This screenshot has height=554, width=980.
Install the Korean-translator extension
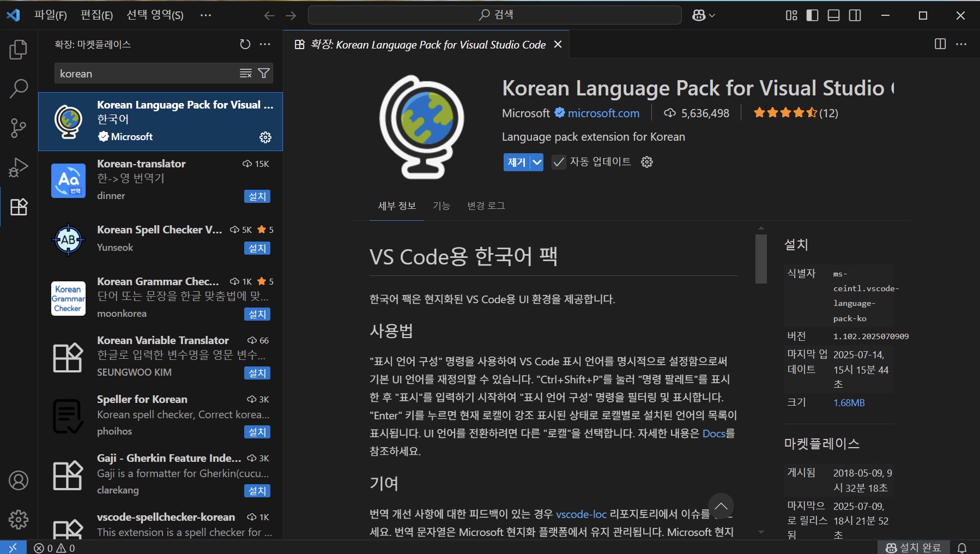(x=257, y=196)
